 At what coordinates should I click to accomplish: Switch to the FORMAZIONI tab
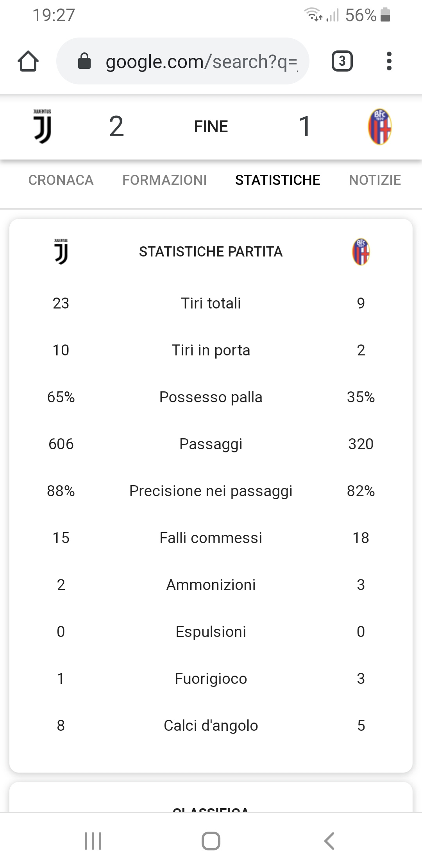(x=165, y=180)
